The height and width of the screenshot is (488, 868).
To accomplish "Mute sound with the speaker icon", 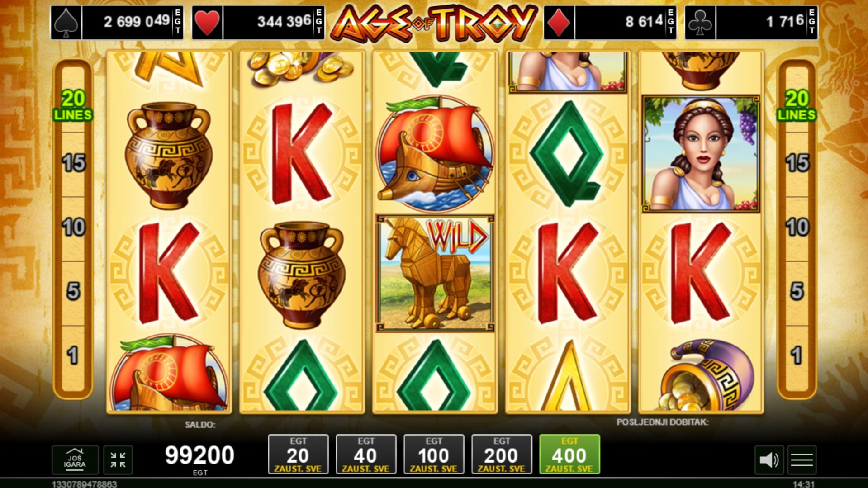I will (x=769, y=460).
